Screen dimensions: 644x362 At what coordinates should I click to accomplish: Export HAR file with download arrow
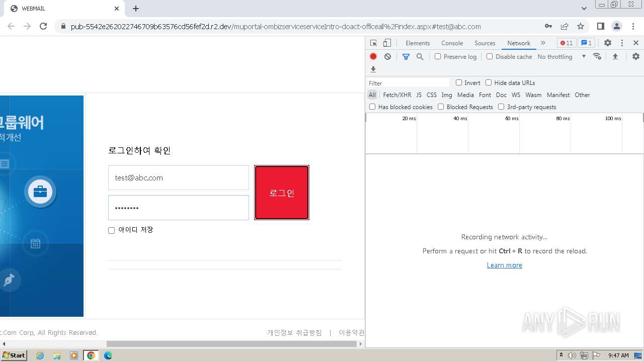373,69
